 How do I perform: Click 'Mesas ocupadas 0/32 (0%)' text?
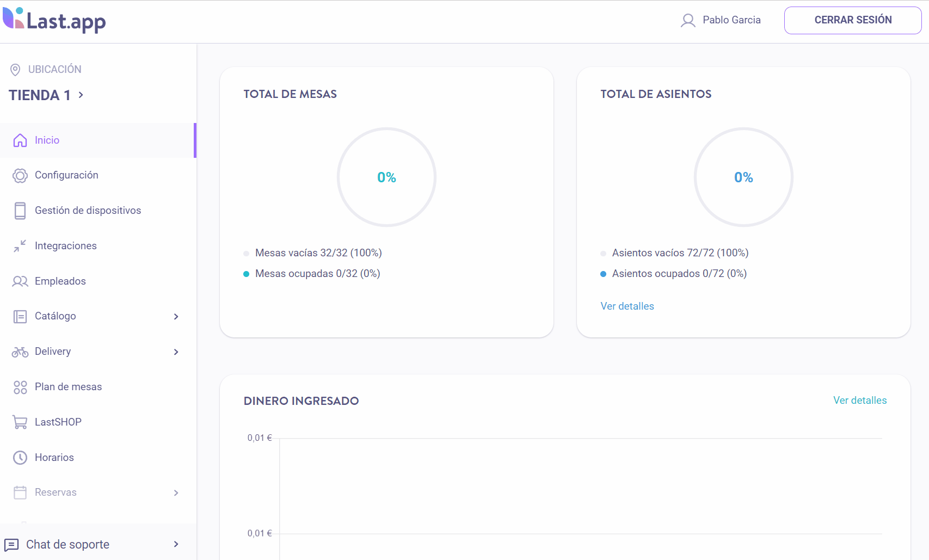point(317,274)
